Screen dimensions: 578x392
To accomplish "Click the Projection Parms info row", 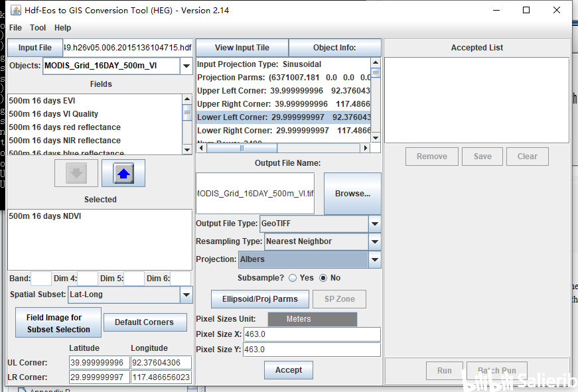I will (283, 78).
